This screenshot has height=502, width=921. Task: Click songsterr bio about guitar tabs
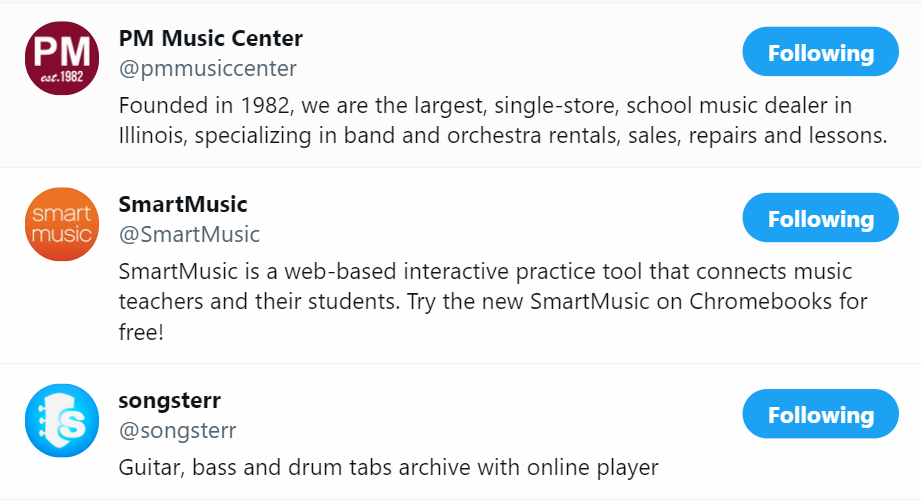point(388,468)
